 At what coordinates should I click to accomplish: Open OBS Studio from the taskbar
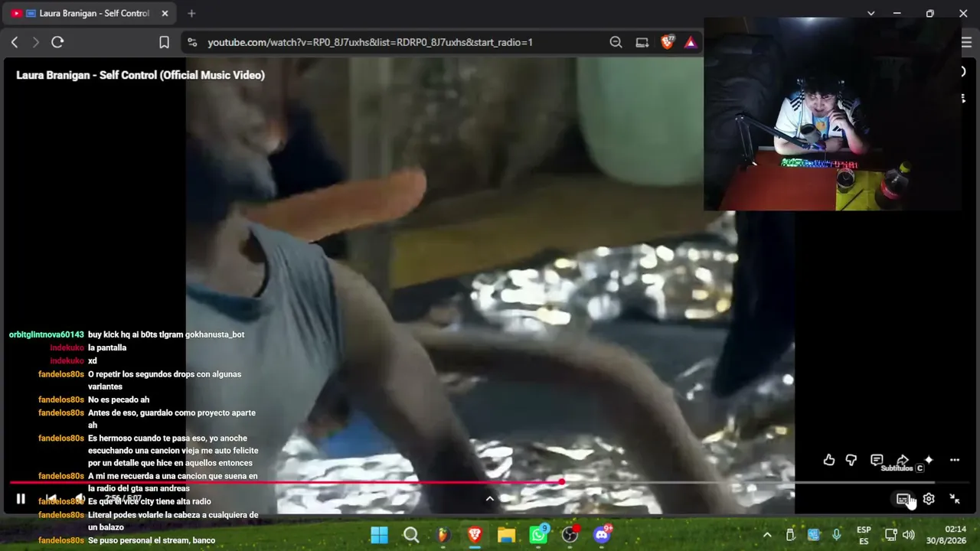pos(570,534)
